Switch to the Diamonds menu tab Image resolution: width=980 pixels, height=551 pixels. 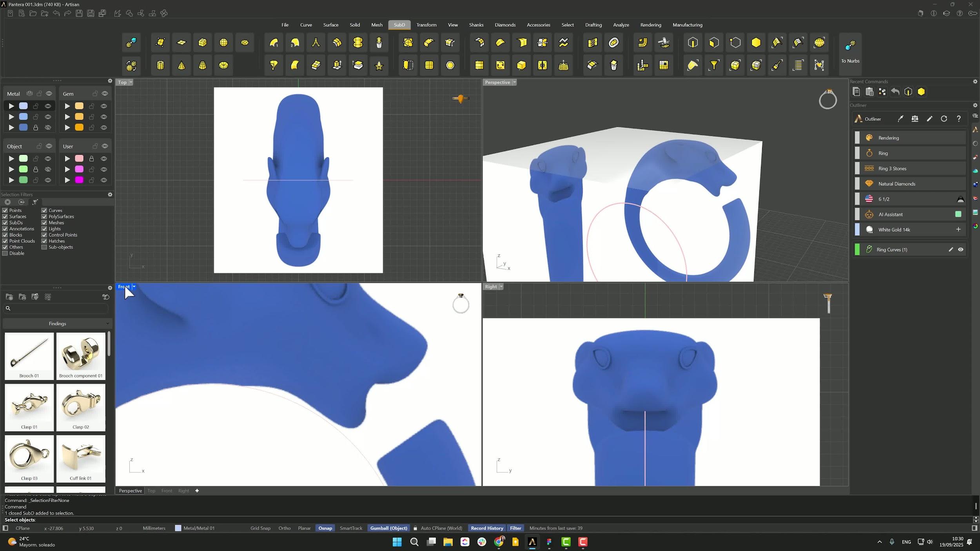[x=505, y=25]
